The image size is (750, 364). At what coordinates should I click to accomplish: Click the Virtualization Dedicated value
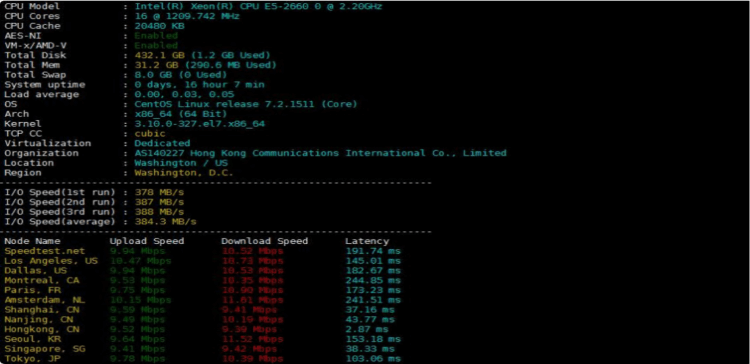pos(162,143)
